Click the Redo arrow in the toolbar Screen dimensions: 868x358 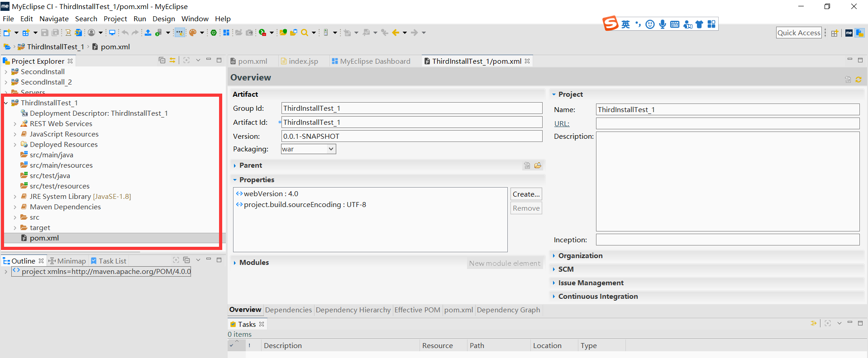point(135,33)
